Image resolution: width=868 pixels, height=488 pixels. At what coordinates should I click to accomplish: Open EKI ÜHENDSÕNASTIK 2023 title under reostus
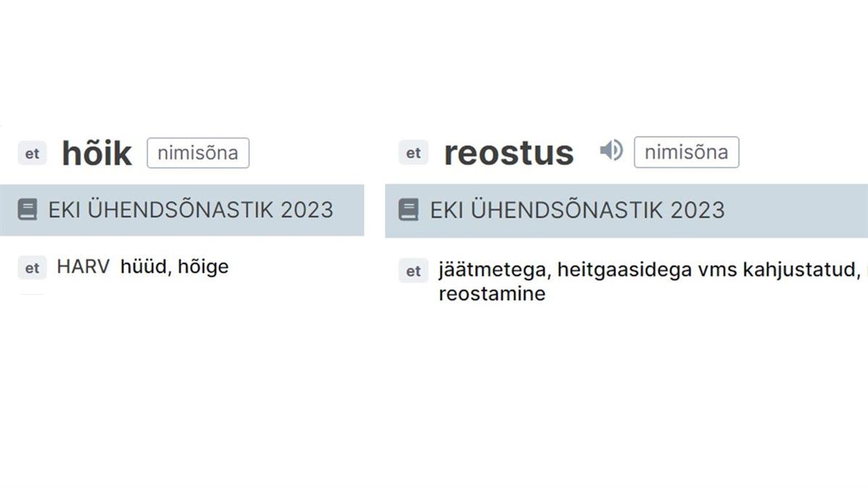coord(577,210)
